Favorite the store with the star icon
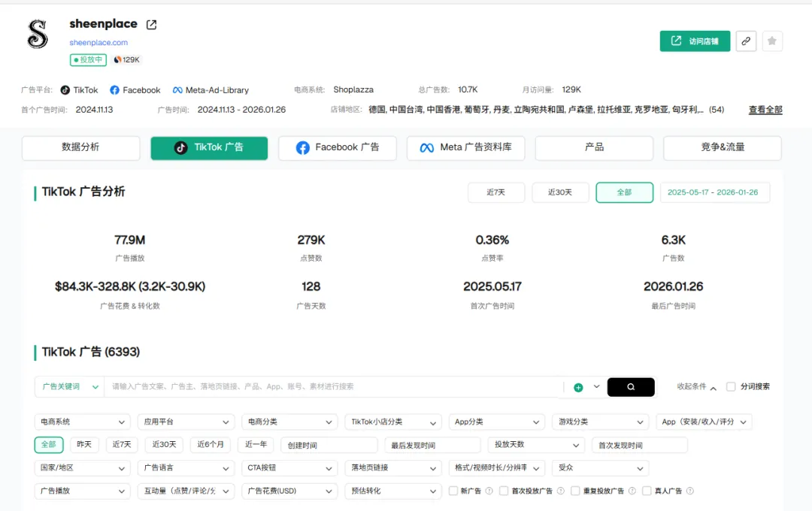The height and width of the screenshot is (511, 812). click(772, 41)
